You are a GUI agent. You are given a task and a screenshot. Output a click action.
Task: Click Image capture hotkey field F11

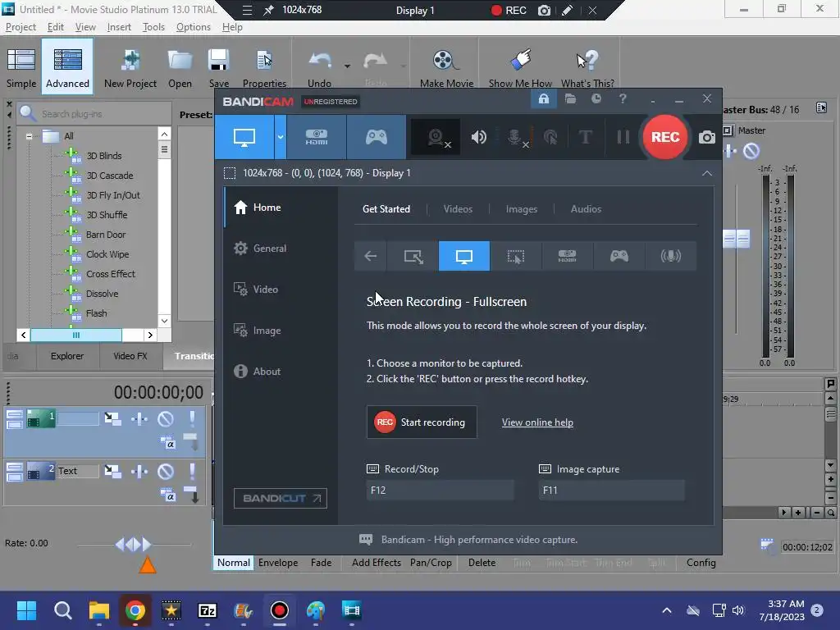click(611, 491)
